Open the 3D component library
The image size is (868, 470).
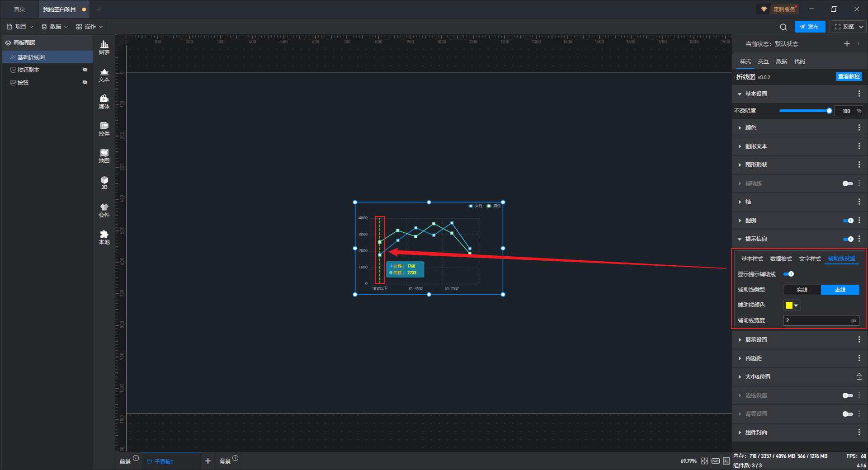pyautogui.click(x=104, y=183)
